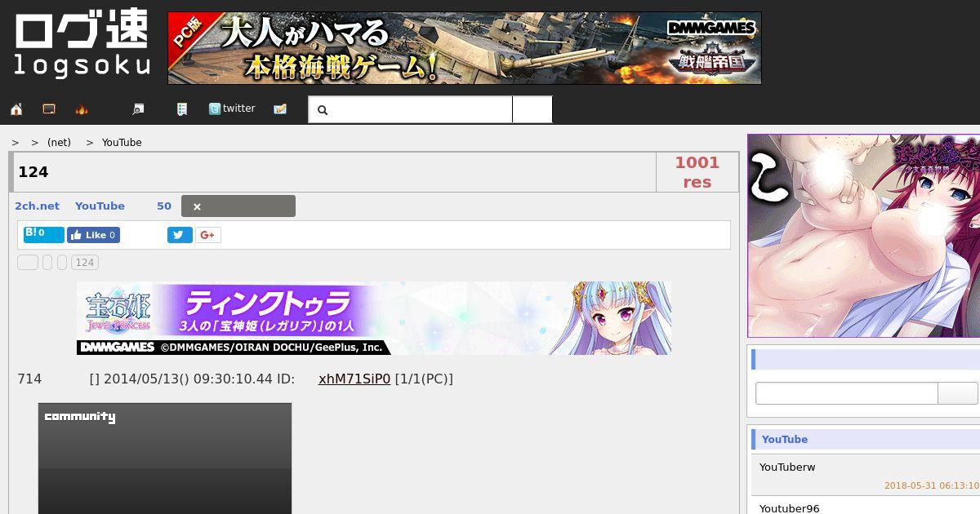
Task: Click the sidebar search input field
Action: point(847,393)
